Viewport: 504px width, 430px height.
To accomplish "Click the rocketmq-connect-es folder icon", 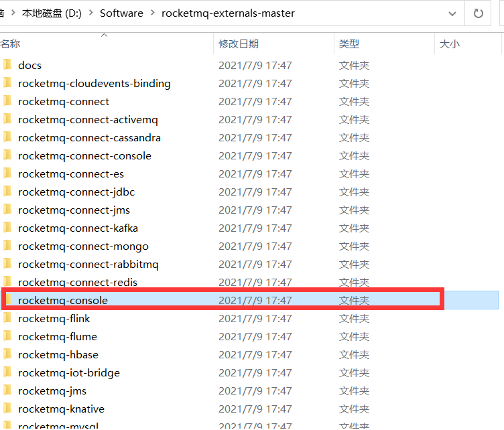I will 7,173.
